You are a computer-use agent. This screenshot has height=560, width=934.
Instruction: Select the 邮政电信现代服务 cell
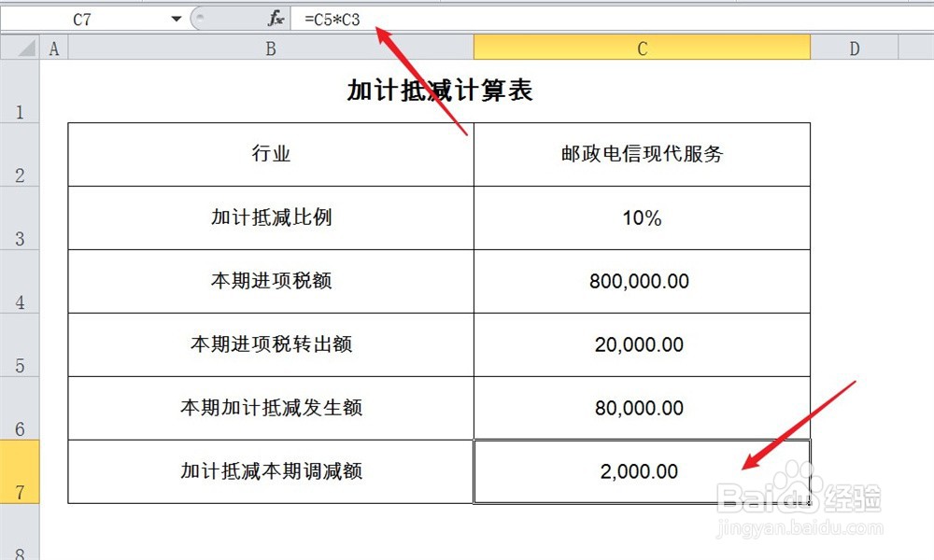pos(642,155)
